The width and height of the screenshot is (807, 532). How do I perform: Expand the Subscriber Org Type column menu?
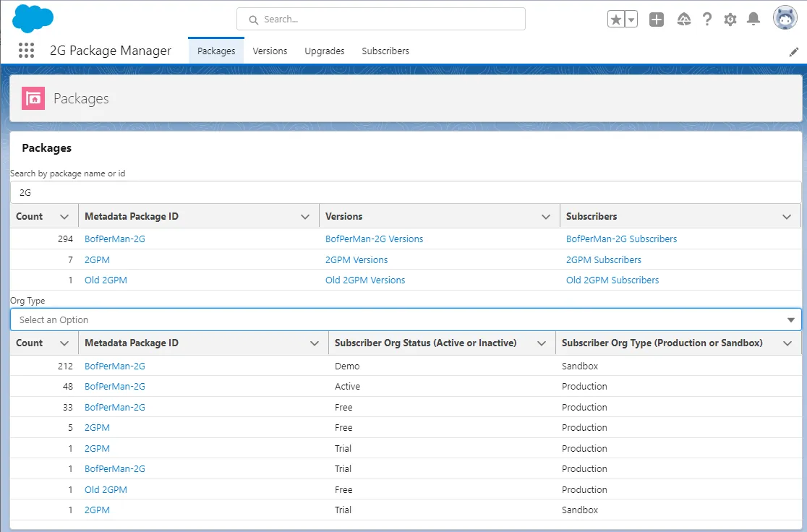[x=787, y=343]
